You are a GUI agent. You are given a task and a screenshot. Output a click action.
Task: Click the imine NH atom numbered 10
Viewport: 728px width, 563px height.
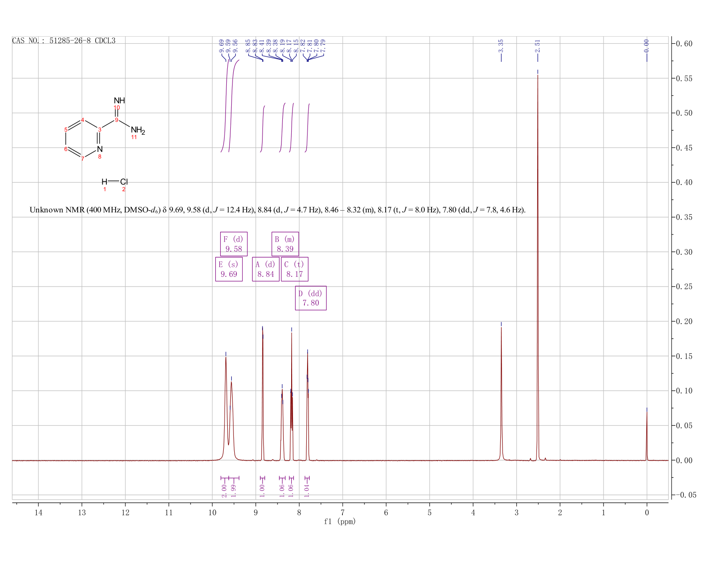click(x=119, y=100)
